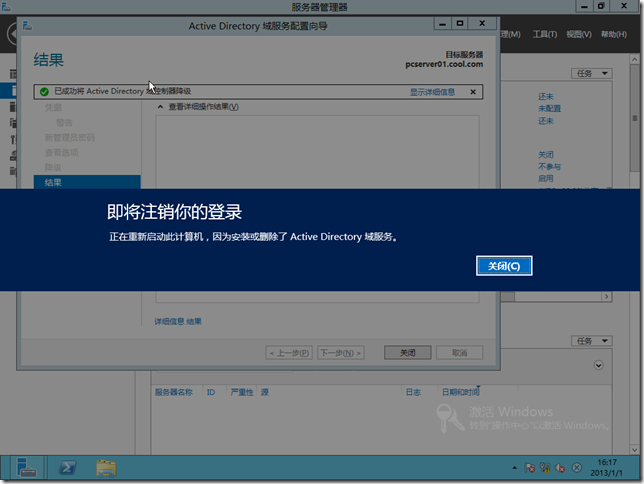
Task: Click the network status tray icon
Action: 545,468
